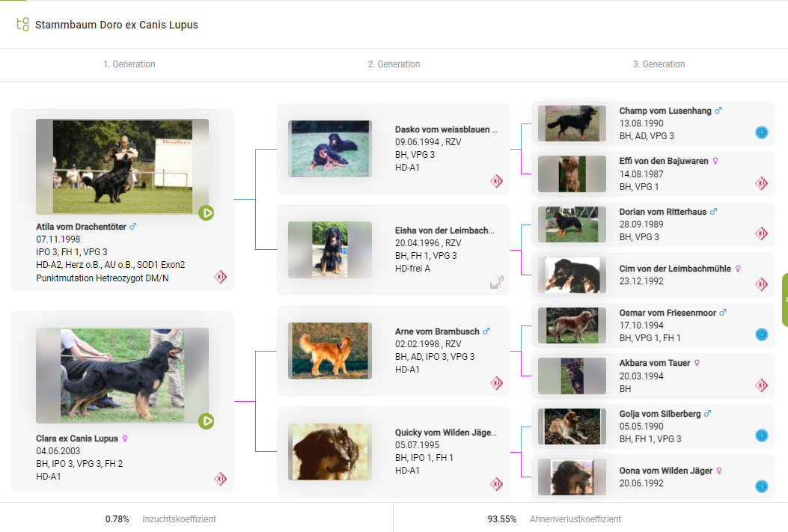
Task: Click the grey badge on Eisha von der Leimbach card
Action: click(497, 282)
